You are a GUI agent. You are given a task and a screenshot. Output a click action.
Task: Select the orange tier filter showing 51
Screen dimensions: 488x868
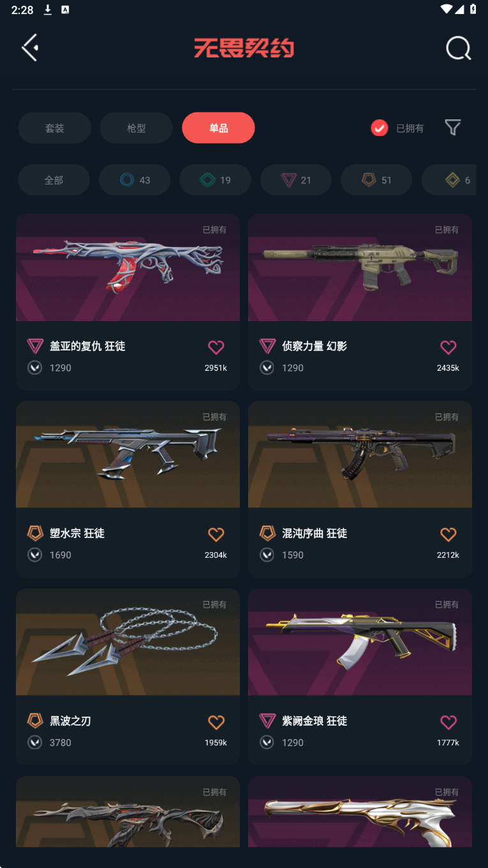376,180
